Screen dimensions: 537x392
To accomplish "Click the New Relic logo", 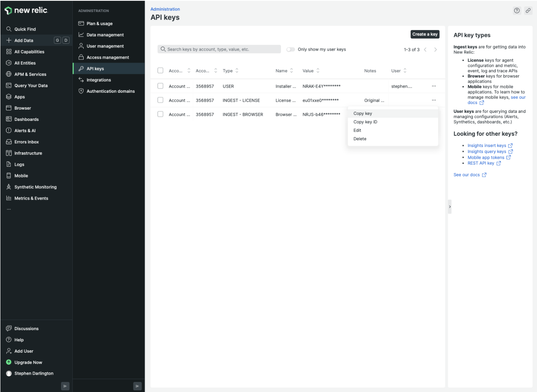I will coord(26,10).
